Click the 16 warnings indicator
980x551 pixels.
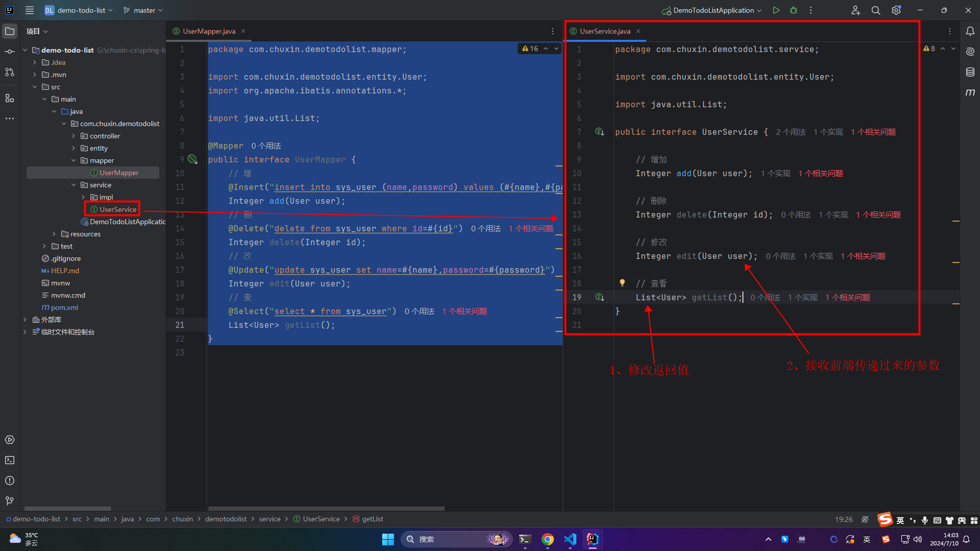[x=530, y=49]
